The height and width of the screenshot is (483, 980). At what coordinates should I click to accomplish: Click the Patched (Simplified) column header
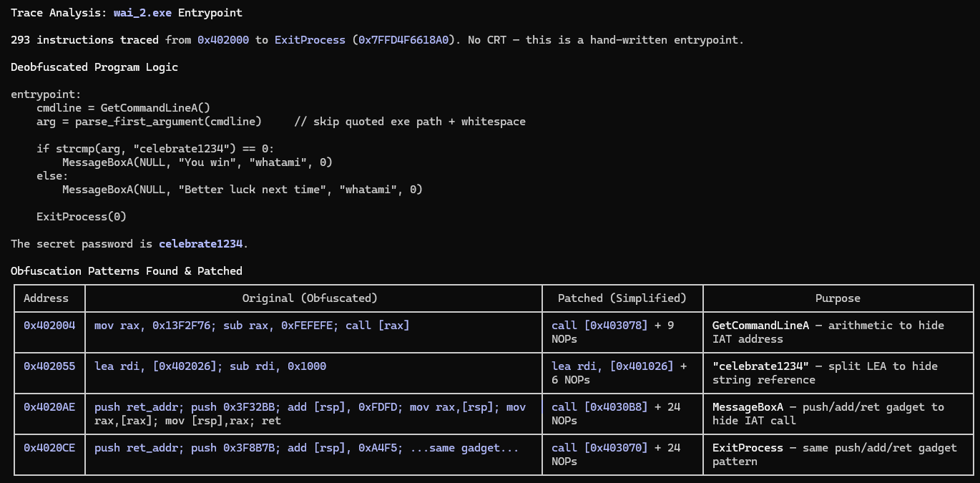coord(622,298)
